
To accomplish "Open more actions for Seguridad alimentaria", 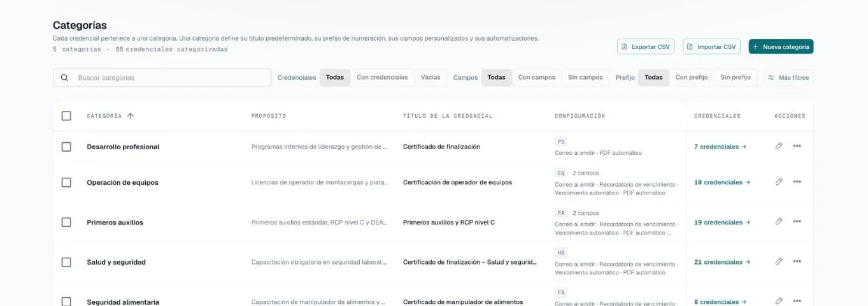I will (797, 301).
